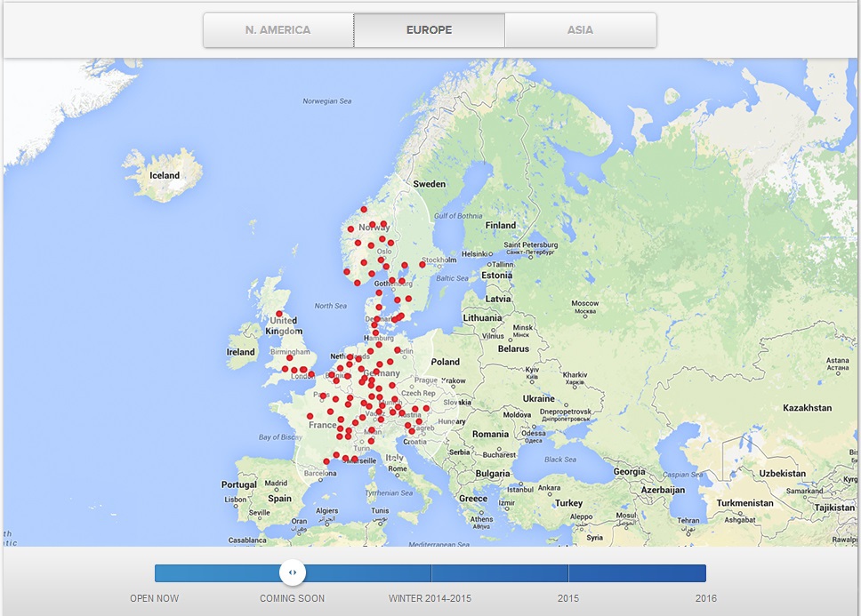Click the Open Now timeline label
861x616 pixels.
[154, 598]
